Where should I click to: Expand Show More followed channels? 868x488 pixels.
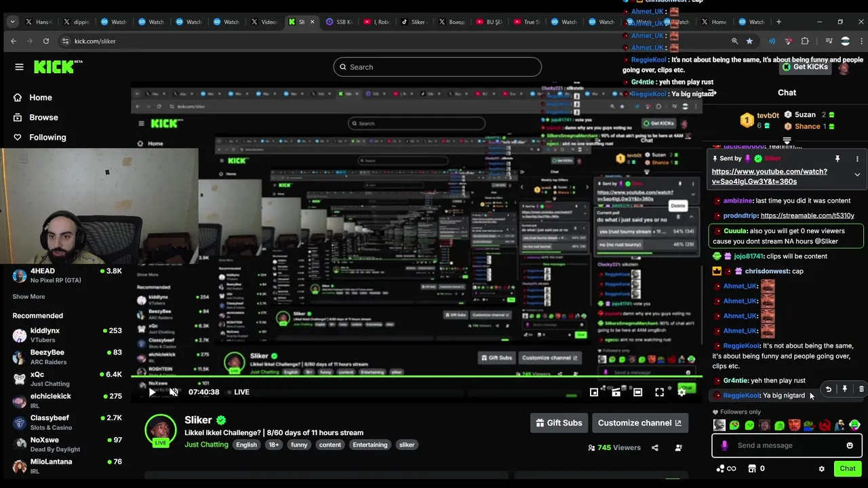pos(28,297)
